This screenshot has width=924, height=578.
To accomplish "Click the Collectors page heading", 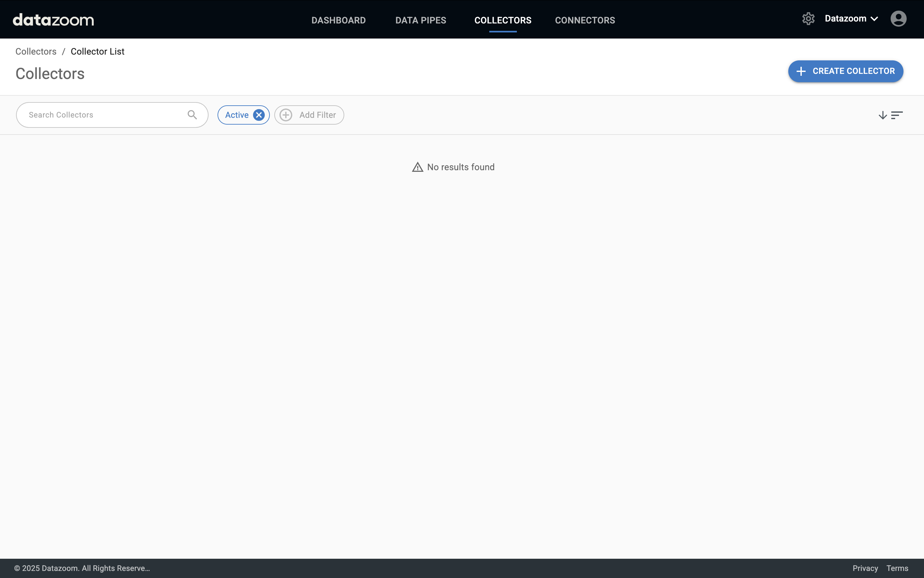I will (50, 74).
